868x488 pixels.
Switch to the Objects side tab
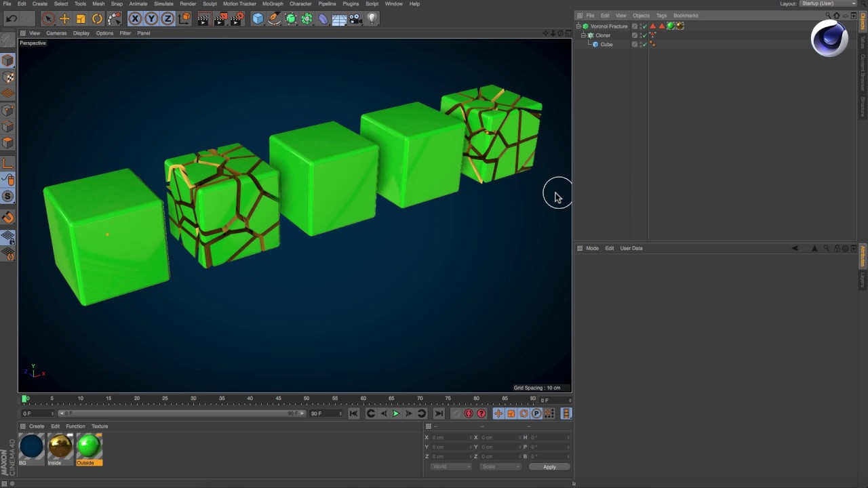863,21
